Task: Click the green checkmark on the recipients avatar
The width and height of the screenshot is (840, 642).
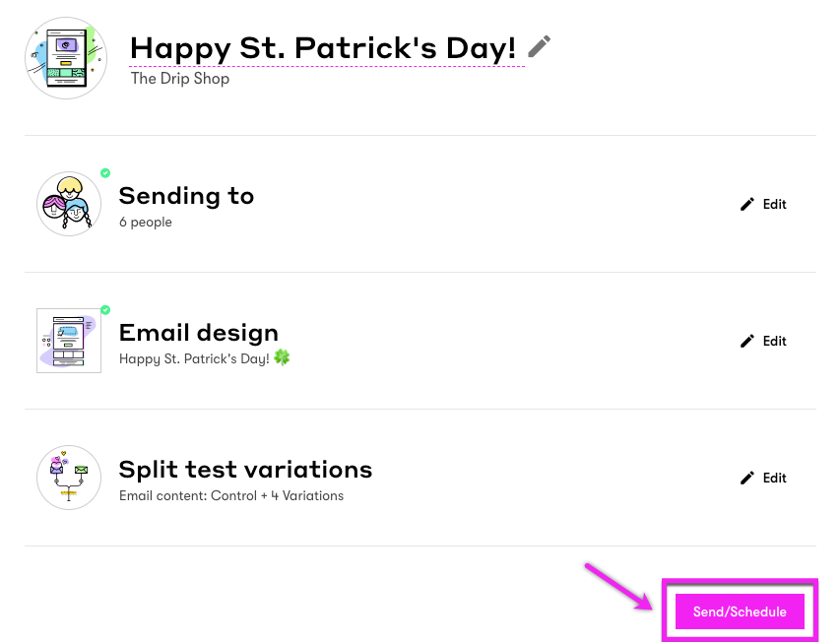Action: click(105, 172)
